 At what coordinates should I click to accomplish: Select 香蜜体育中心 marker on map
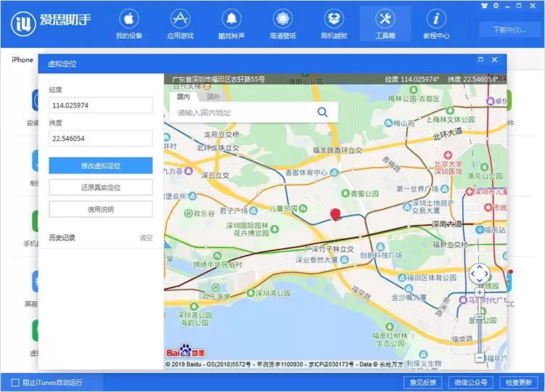pyautogui.click(x=334, y=172)
